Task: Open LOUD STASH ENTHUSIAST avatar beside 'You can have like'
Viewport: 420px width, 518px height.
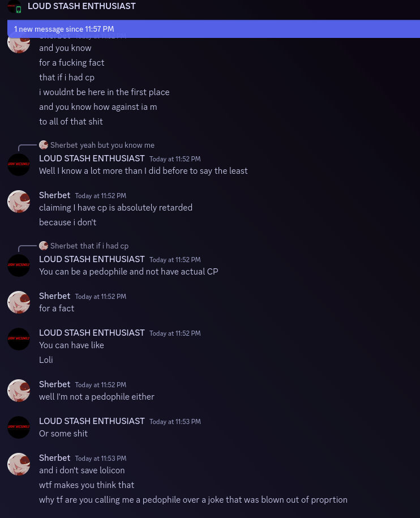Action: tap(19, 339)
